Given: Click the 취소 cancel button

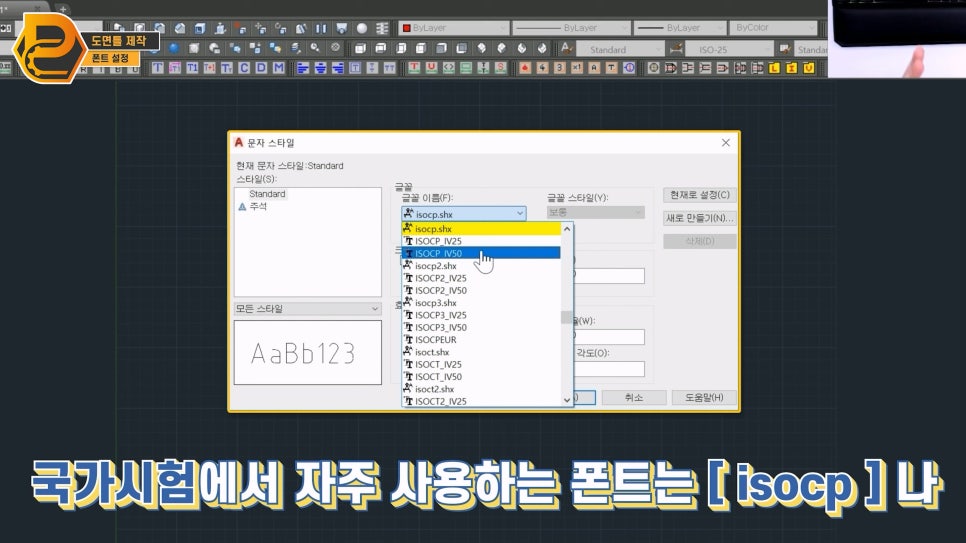Looking at the screenshot, I should (x=634, y=398).
